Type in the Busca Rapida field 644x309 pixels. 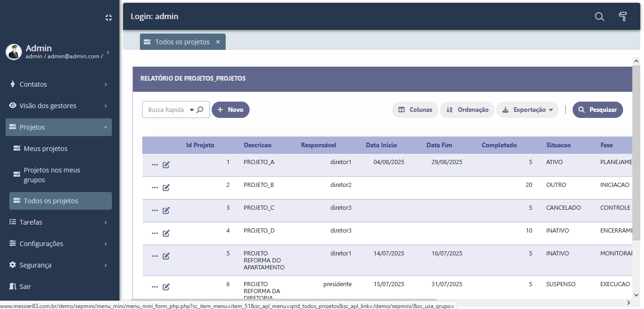tap(166, 110)
